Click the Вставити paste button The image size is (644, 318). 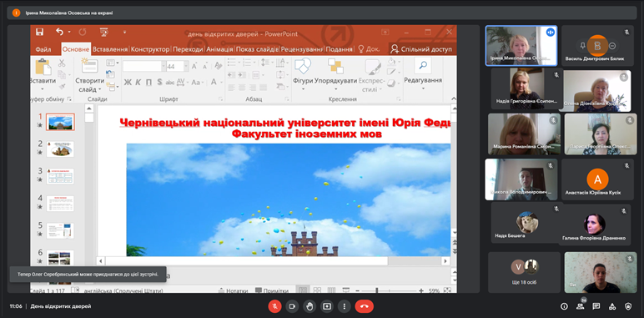[x=43, y=74]
